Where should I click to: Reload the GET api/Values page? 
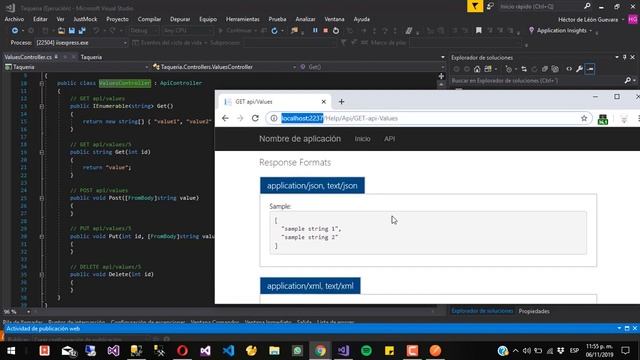pyautogui.click(x=255, y=118)
